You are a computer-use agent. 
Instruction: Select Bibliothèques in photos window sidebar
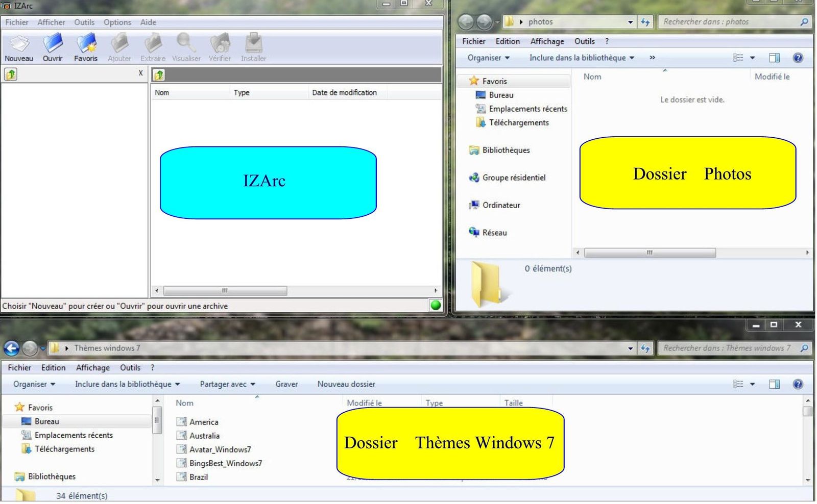tap(499, 150)
